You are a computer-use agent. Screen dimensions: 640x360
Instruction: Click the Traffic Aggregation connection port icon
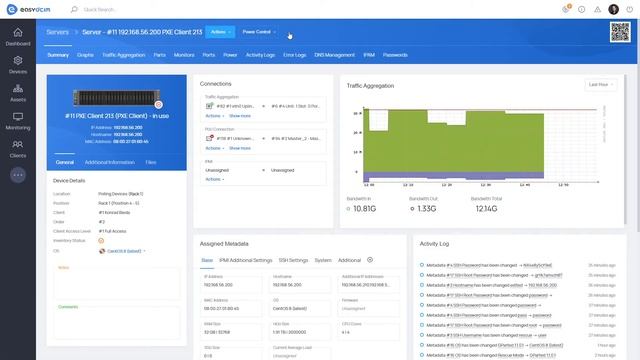pyautogui.click(x=209, y=106)
